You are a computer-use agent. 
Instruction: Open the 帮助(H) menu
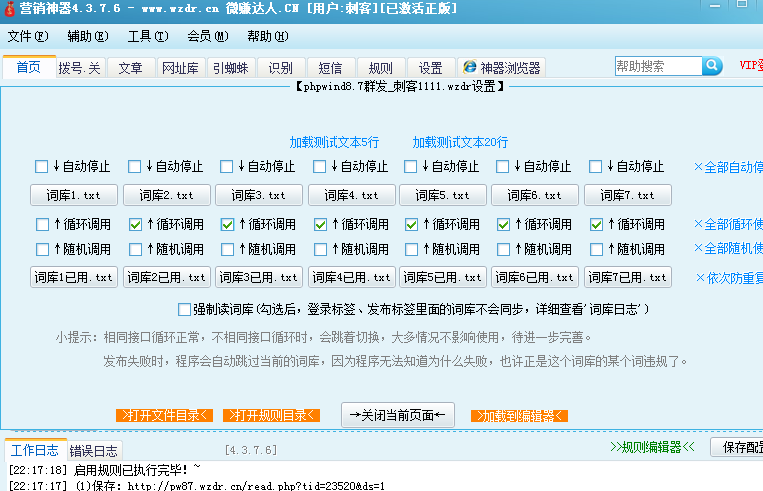268,36
